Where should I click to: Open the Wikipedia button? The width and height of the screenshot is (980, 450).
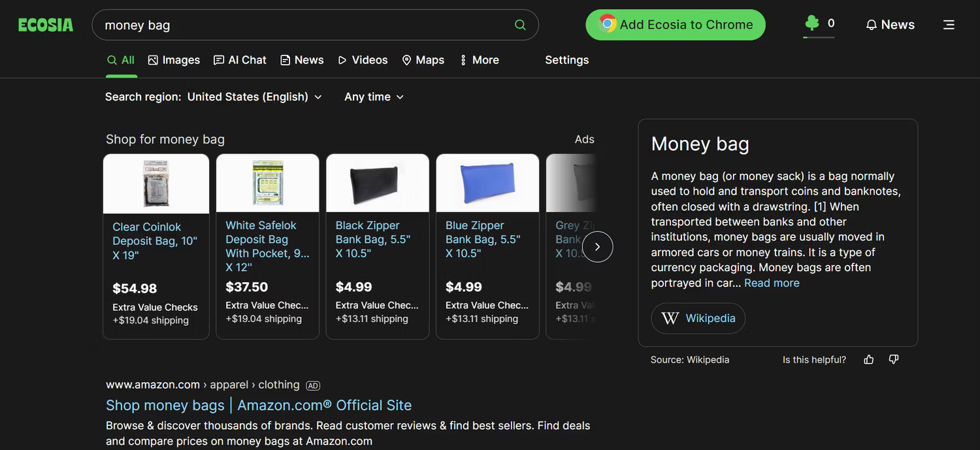(x=698, y=319)
